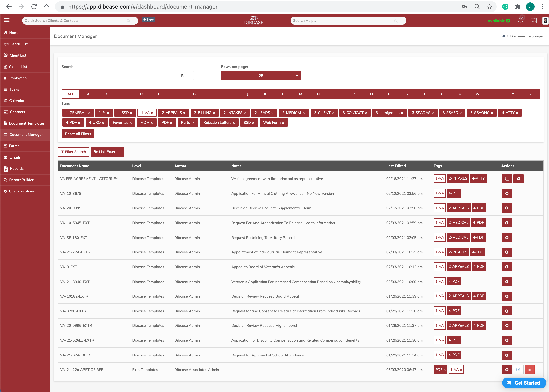Select letter V in alphabet filter
This screenshot has width=549, height=392.
[x=460, y=94]
